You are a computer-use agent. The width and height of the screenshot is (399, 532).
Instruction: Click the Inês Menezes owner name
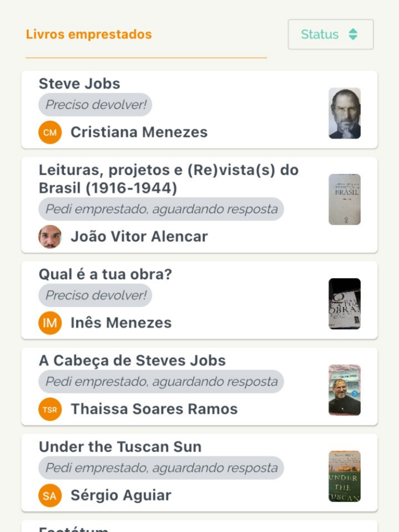tap(121, 323)
